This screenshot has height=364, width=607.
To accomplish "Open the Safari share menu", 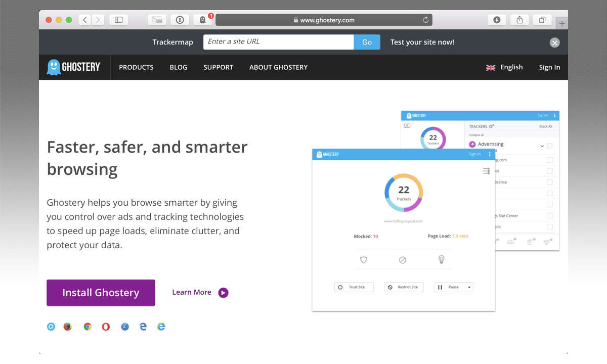I will point(519,20).
